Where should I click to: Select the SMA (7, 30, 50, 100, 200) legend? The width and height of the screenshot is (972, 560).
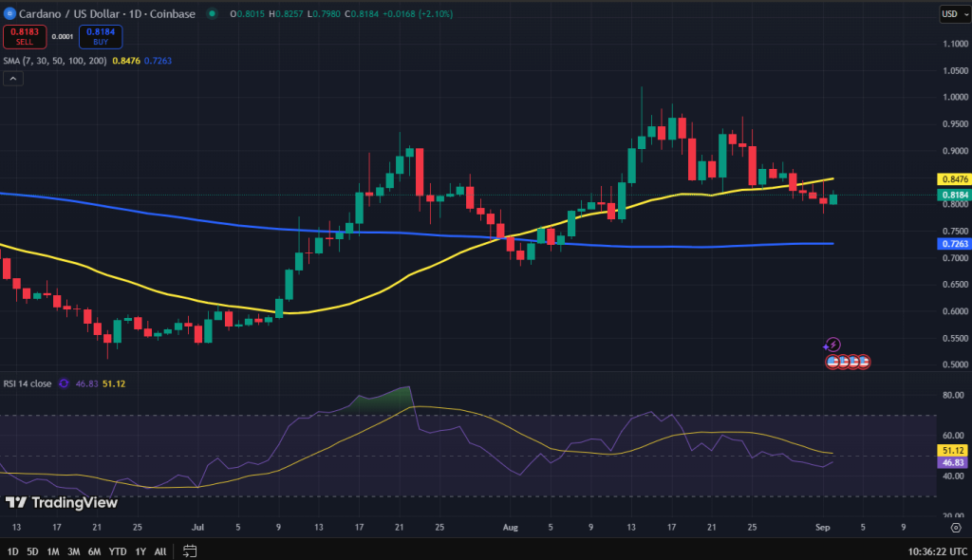(x=54, y=61)
